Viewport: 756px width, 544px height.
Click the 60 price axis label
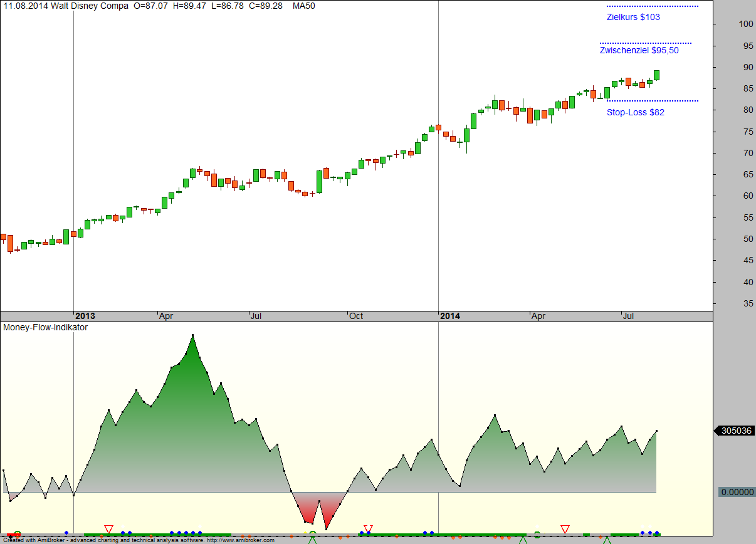pos(748,196)
